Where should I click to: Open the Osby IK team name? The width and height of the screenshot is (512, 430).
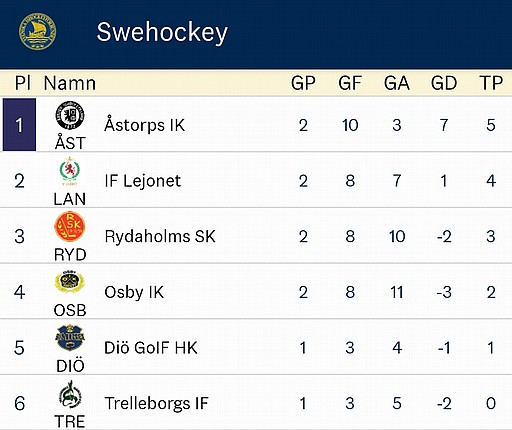pyautogui.click(x=134, y=292)
